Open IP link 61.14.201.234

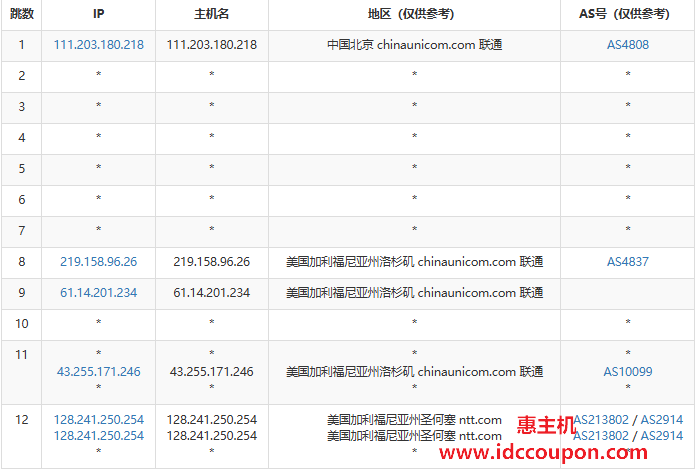(x=98, y=293)
